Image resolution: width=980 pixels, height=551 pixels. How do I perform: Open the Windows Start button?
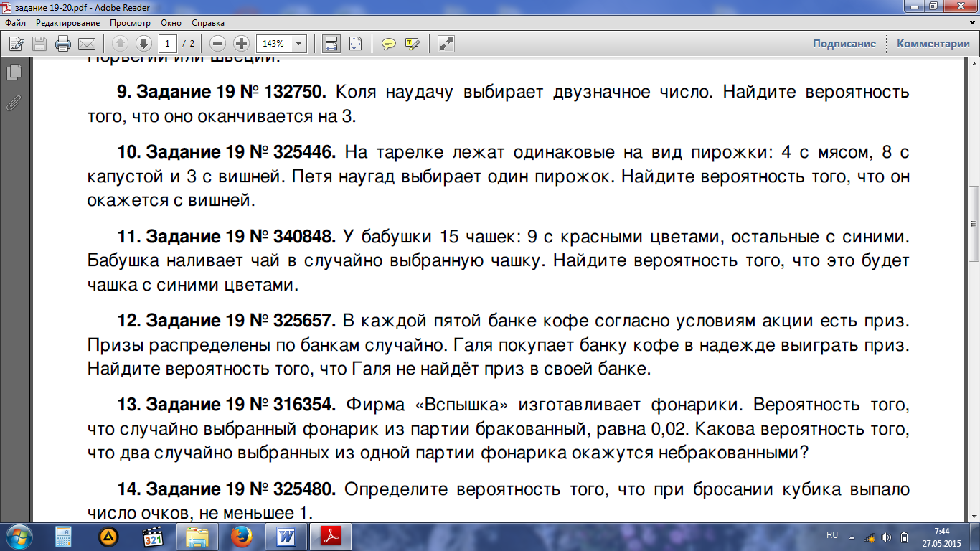coord(19,536)
